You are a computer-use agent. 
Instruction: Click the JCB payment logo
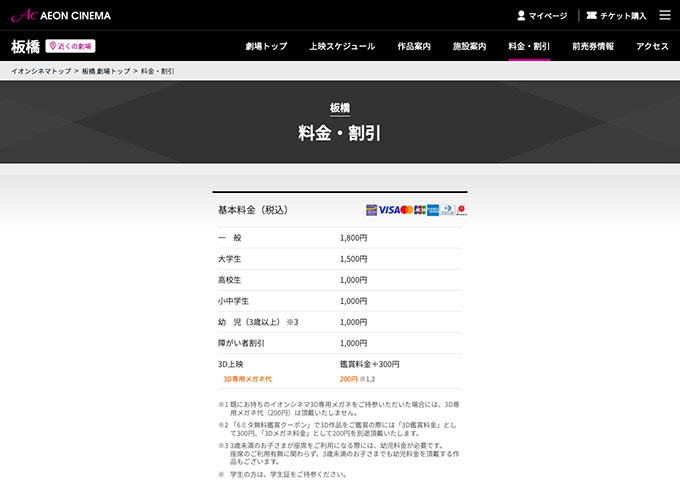pos(420,210)
